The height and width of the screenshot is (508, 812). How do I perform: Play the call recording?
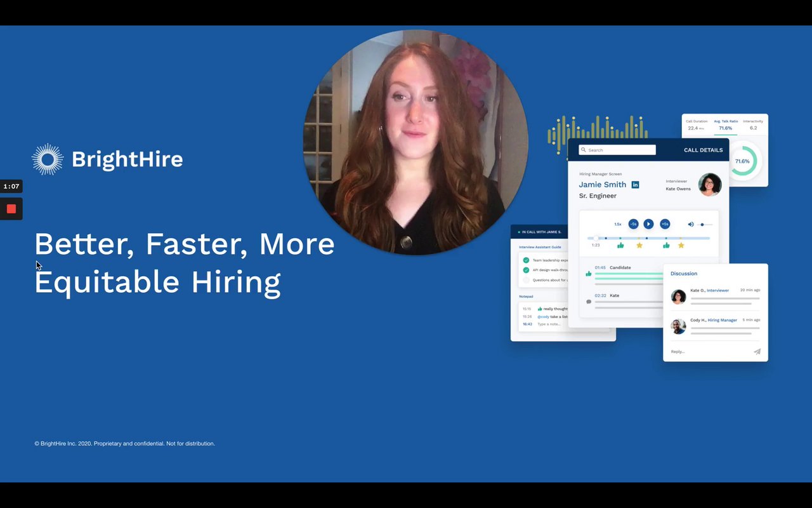[x=648, y=224]
